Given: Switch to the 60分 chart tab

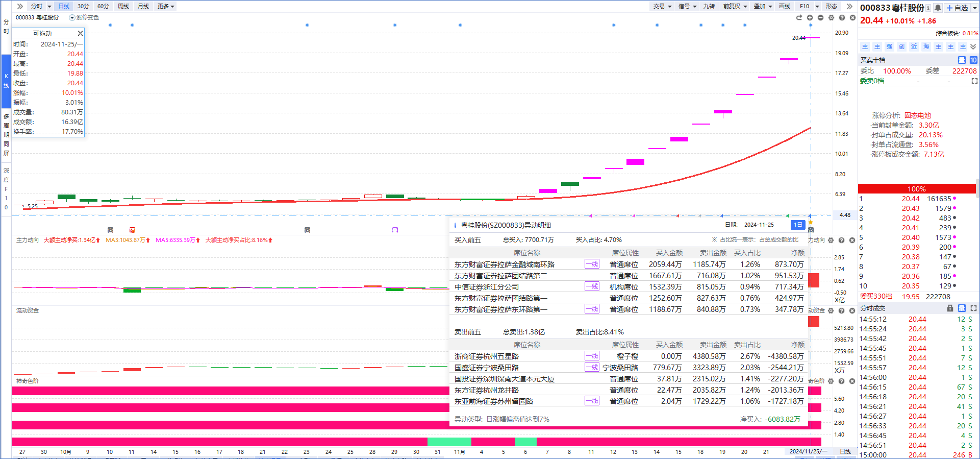Looking at the screenshot, I should [x=103, y=6].
